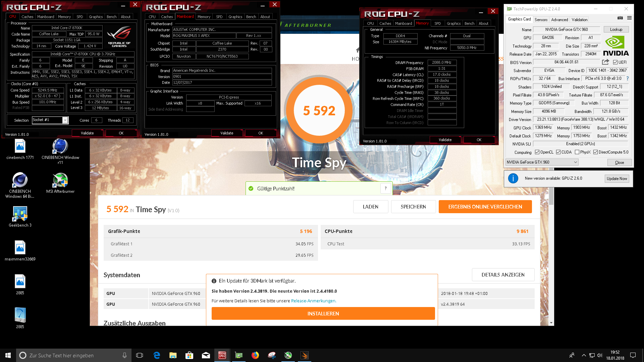Screen dimensions: 644x362
Task: Click the info icon in GPU-Z update notice
Action: pyautogui.click(x=513, y=178)
